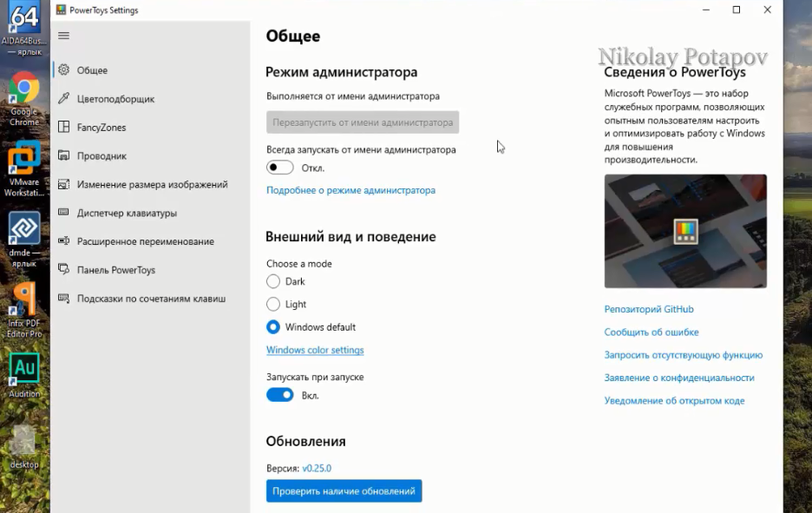Open the hamburger navigation menu
This screenshot has height=513, width=812.
click(63, 36)
